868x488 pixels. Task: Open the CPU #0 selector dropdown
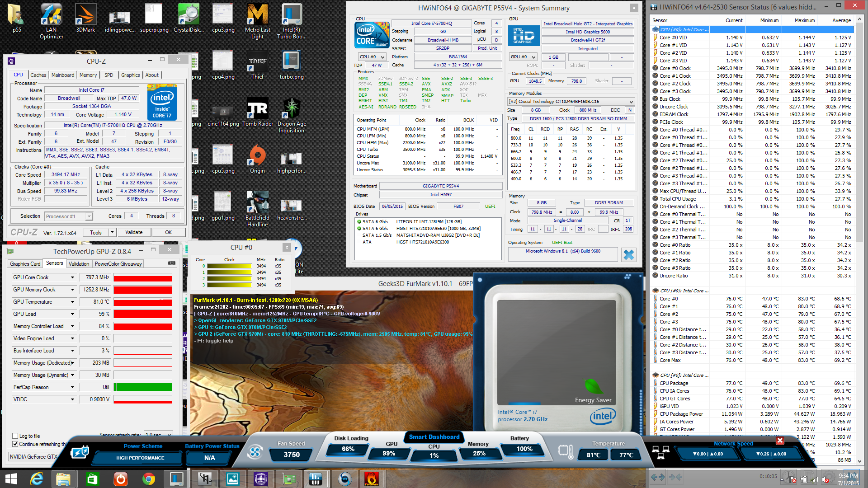point(372,57)
